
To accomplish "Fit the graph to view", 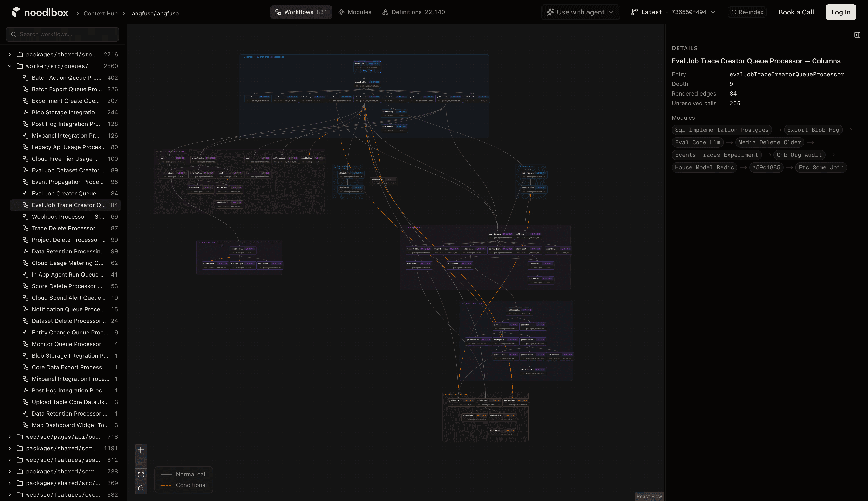I will (141, 475).
